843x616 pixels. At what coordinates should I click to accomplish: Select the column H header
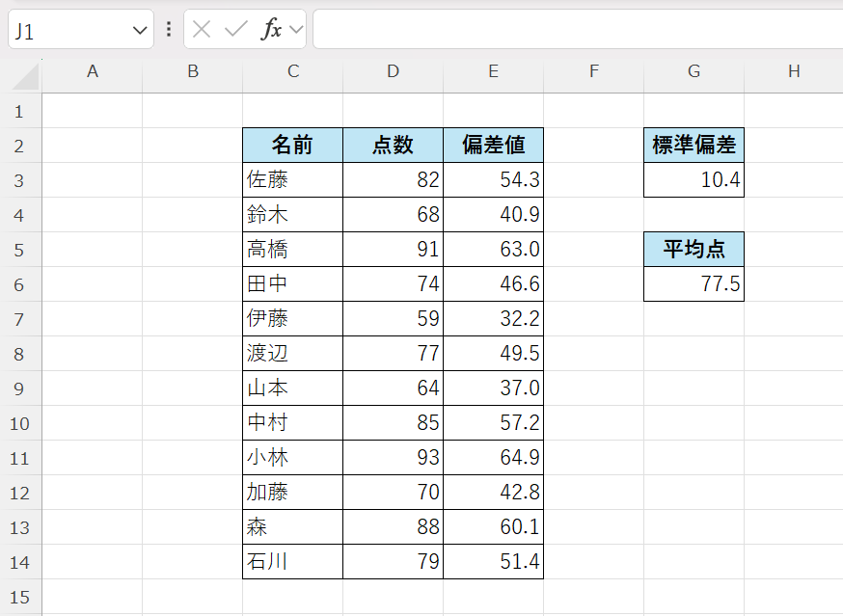point(793,71)
